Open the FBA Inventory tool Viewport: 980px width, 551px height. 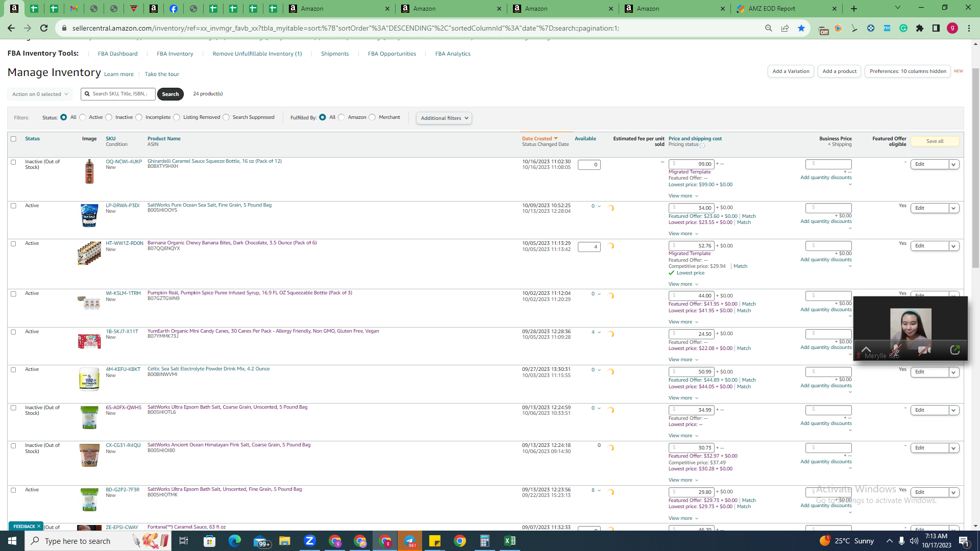tap(175, 54)
